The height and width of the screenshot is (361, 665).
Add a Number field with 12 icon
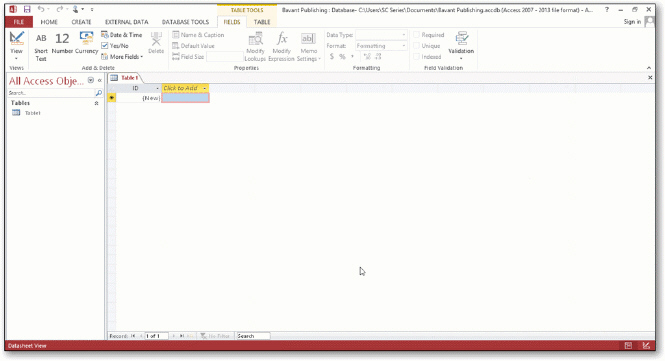pos(62,43)
